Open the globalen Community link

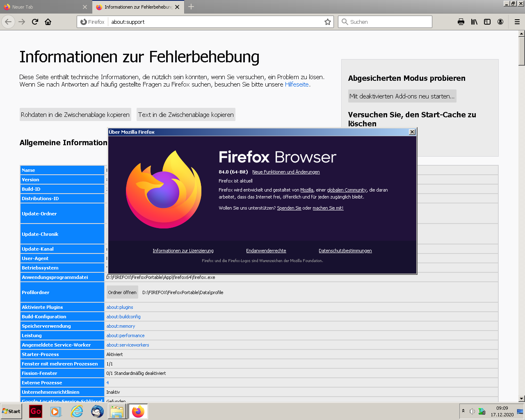tap(347, 190)
